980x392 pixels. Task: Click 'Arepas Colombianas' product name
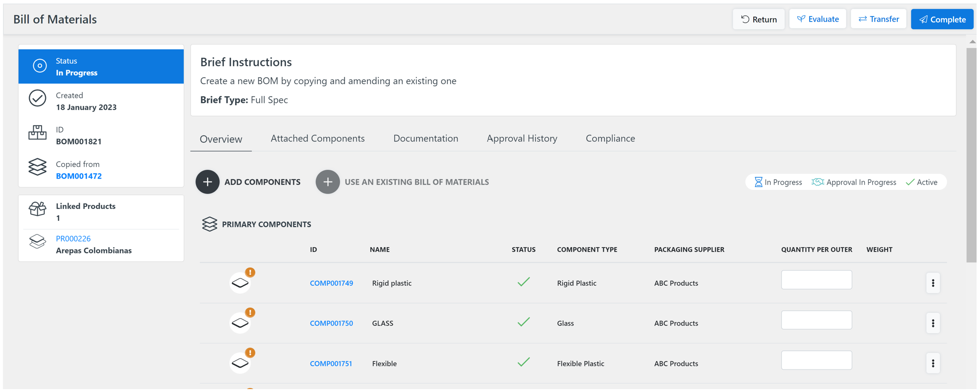94,251
